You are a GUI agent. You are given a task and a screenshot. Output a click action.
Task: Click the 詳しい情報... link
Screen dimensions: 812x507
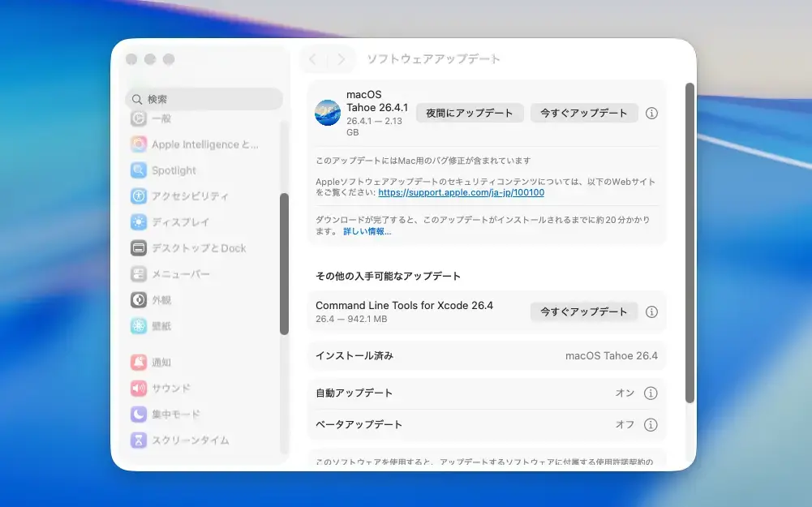pyautogui.click(x=367, y=231)
